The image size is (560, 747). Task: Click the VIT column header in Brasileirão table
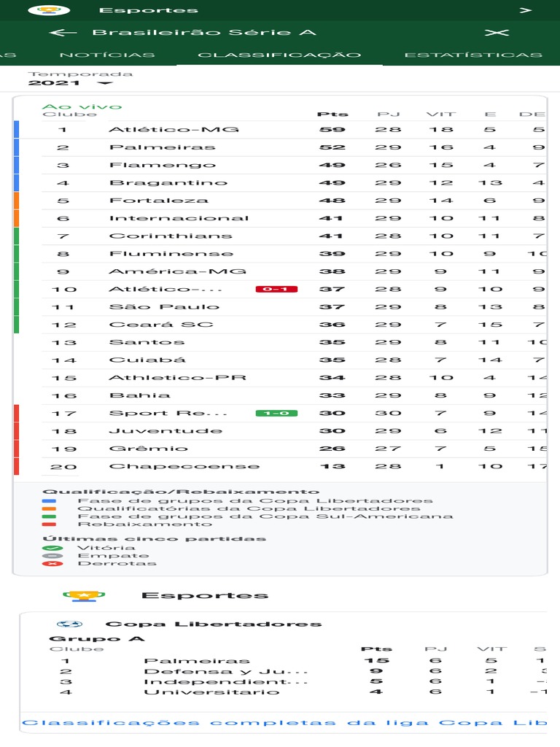pos(441,115)
